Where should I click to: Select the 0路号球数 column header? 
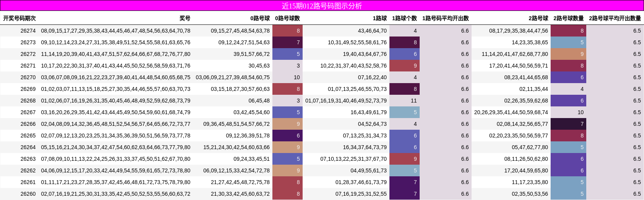[x=288, y=18]
